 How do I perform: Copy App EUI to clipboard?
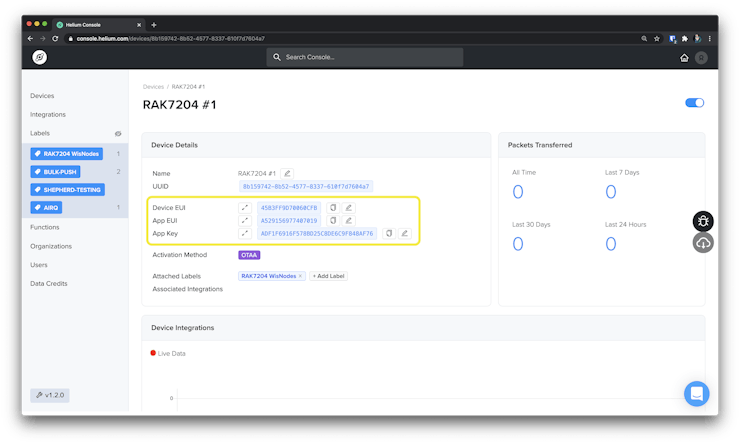(x=333, y=220)
